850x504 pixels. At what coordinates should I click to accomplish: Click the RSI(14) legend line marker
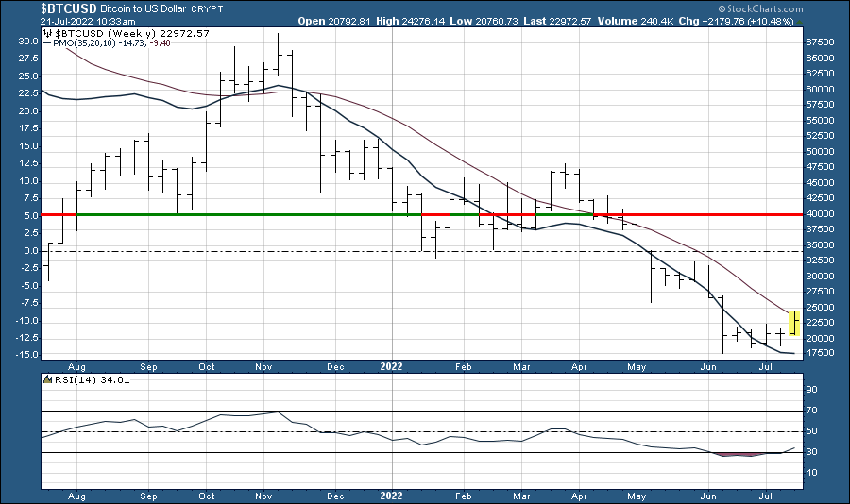click(48, 382)
